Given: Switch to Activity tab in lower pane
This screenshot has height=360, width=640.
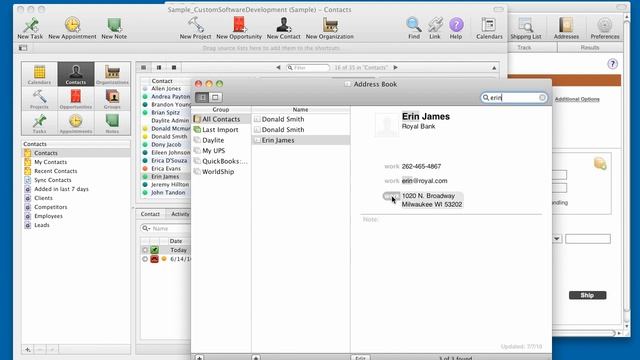Looking at the screenshot, I should (180, 214).
